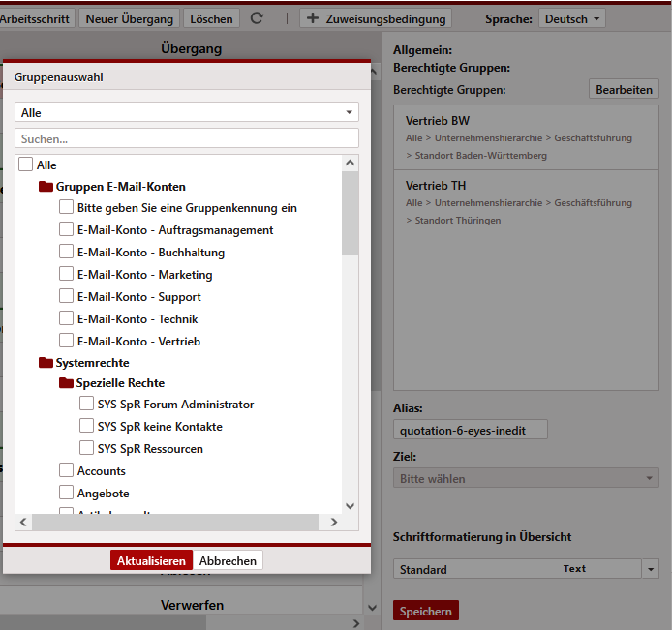Click the Gruppen E-Mail-Konten folder icon
672x630 pixels.
(46, 186)
